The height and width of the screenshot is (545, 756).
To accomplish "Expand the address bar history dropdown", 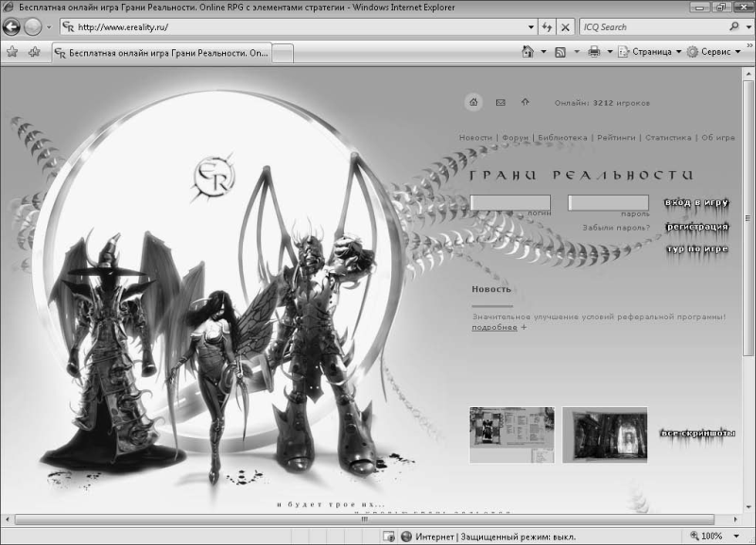I will (531, 27).
